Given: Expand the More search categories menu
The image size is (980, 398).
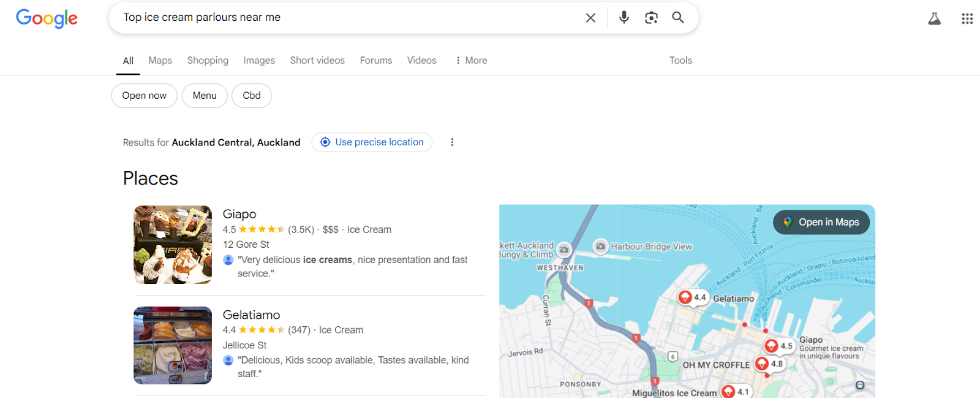Looking at the screenshot, I should coord(471,60).
